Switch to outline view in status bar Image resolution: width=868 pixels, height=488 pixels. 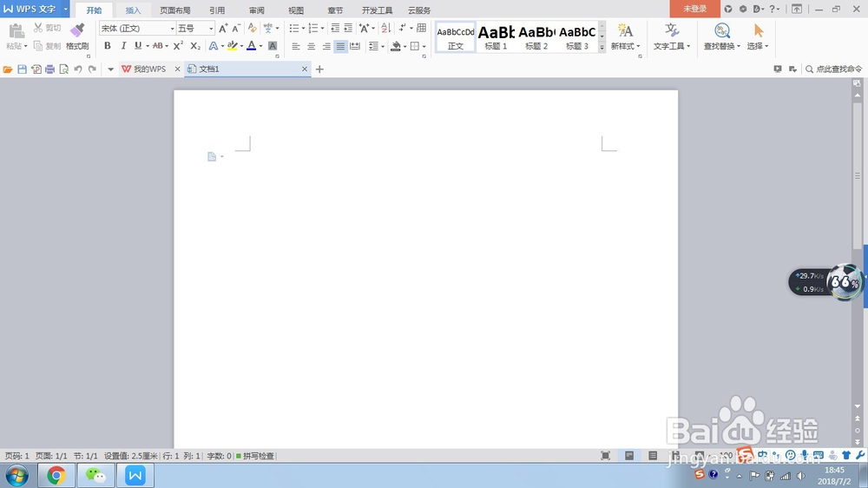654,455
